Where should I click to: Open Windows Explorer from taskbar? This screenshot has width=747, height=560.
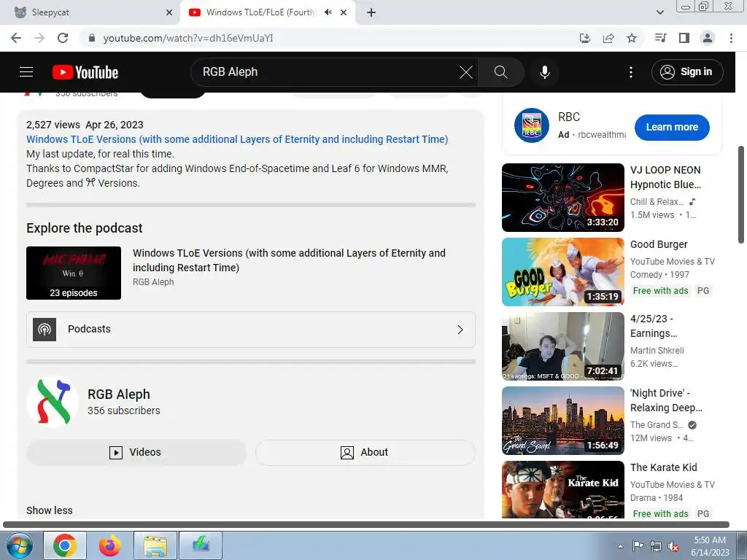coord(155,545)
